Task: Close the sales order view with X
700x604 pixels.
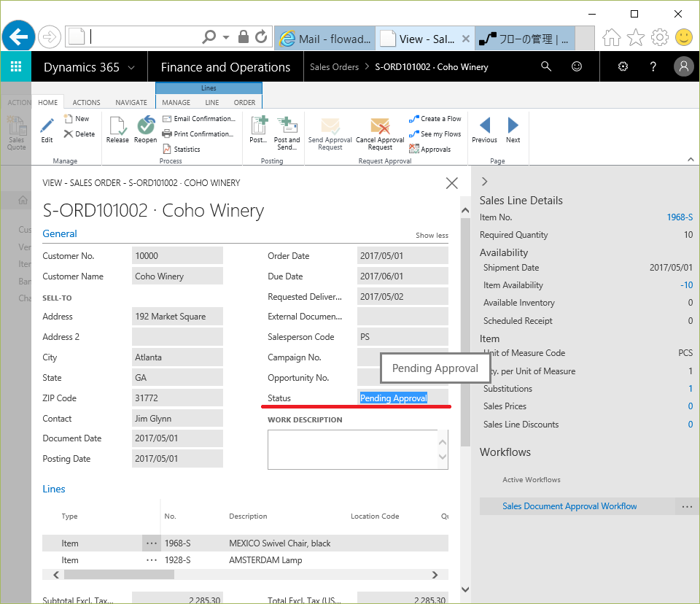Action: pyautogui.click(x=452, y=182)
